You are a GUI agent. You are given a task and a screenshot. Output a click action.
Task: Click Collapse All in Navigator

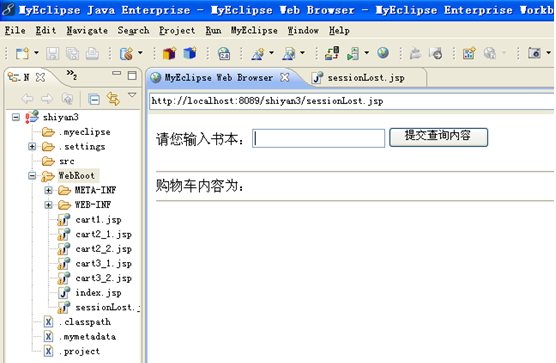pyautogui.click(x=94, y=99)
